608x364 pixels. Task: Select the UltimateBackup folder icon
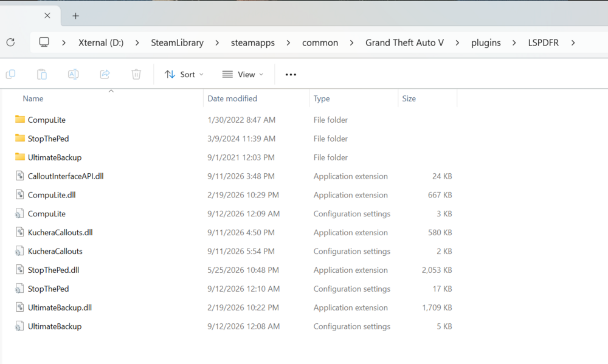[x=20, y=157]
